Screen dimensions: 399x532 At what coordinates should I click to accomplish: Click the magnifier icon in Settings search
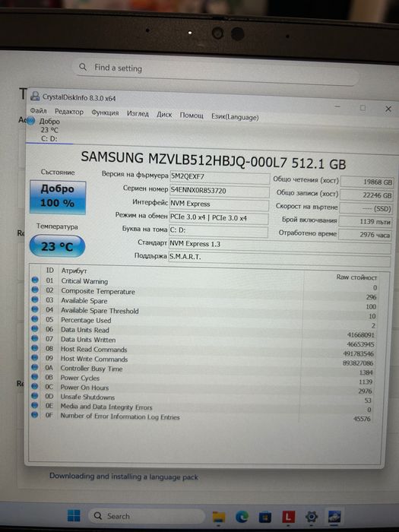point(83,67)
